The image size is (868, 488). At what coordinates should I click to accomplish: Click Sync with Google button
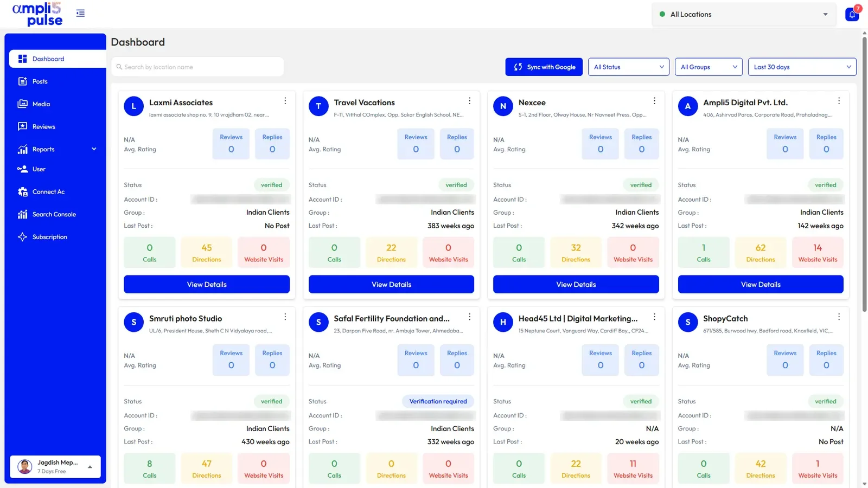544,67
